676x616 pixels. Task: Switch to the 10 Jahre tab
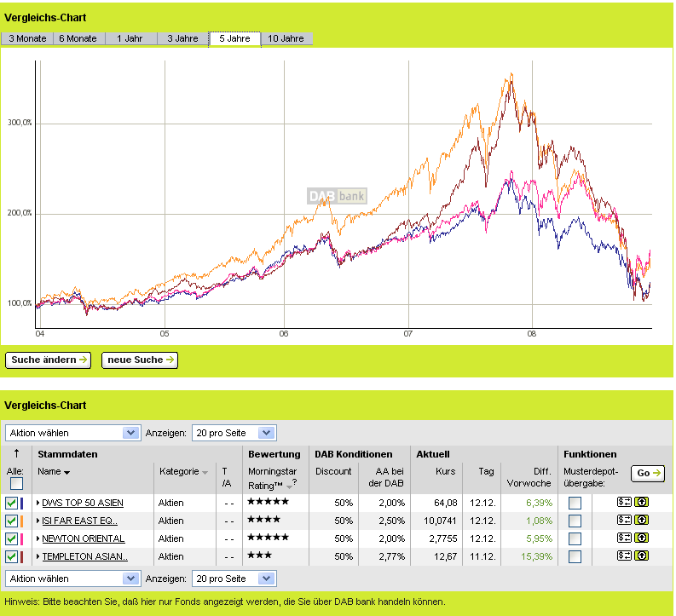[x=286, y=38]
